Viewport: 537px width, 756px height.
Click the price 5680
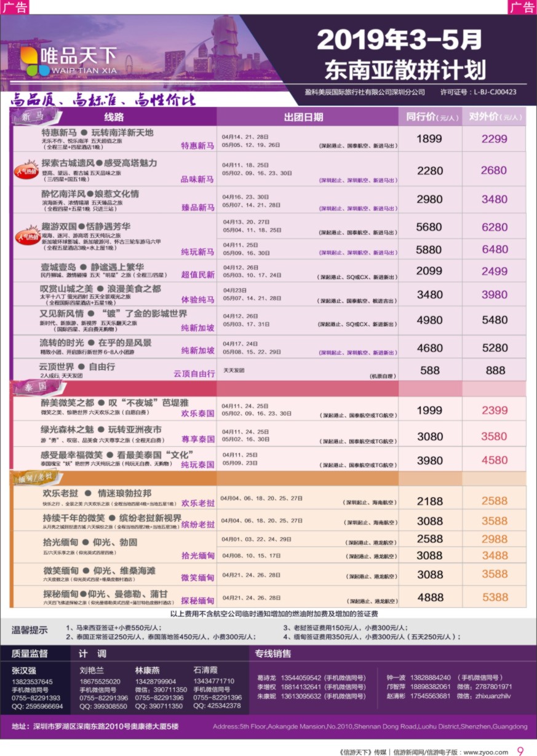click(x=429, y=227)
